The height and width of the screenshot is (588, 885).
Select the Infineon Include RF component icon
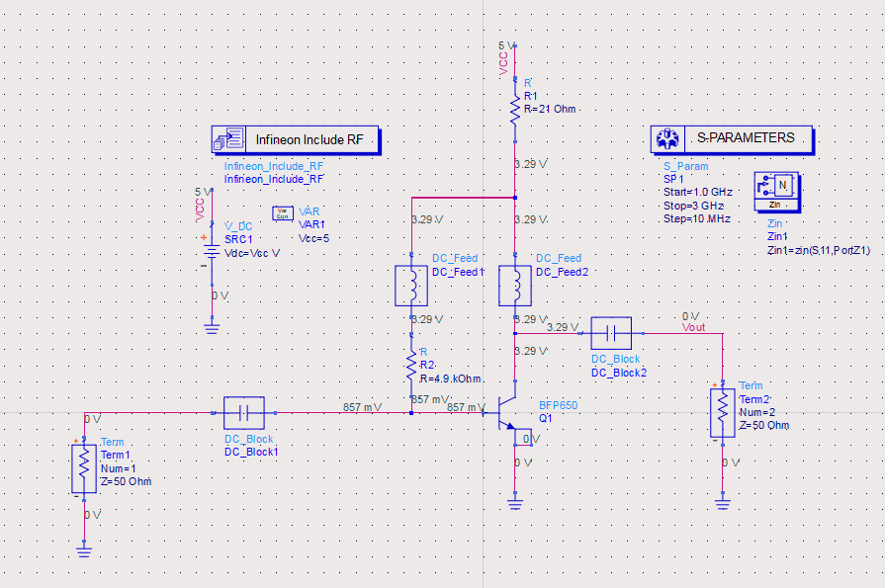[x=228, y=139]
